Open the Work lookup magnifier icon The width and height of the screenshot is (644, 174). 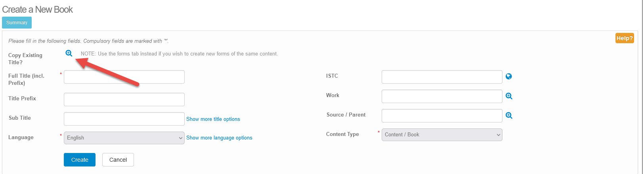(x=509, y=96)
